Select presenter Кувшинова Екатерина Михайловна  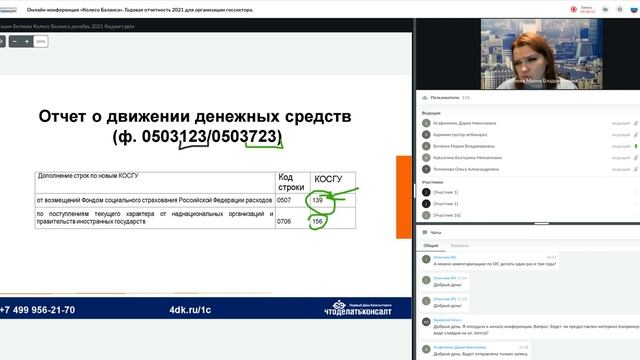[x=467, y=158]
